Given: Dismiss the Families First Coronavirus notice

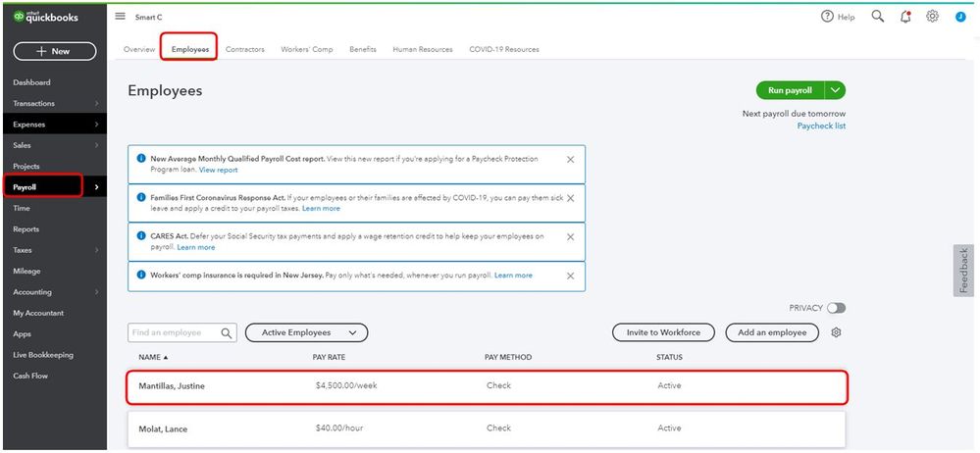Looking at the screenshot, I should [570, 198].
